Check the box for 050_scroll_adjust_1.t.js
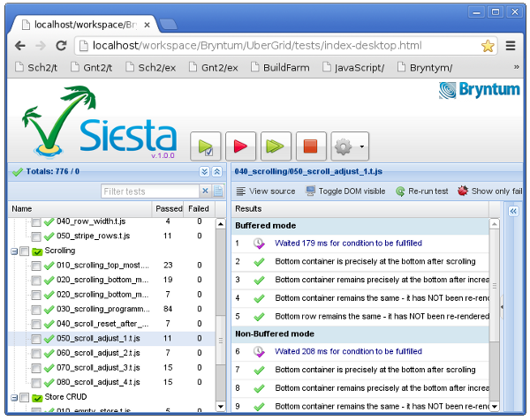Viewport: 530px width, 420px height. [36, 338]
